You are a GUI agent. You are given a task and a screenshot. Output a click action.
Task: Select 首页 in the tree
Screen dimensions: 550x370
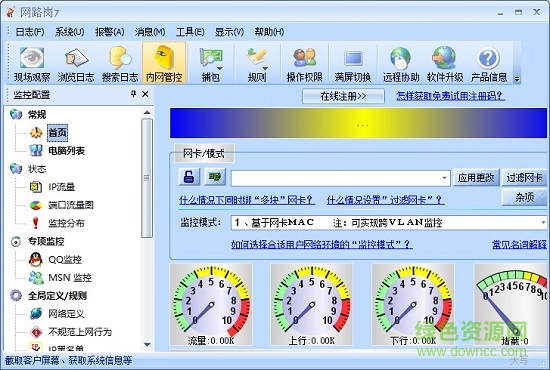coord(58,133)
